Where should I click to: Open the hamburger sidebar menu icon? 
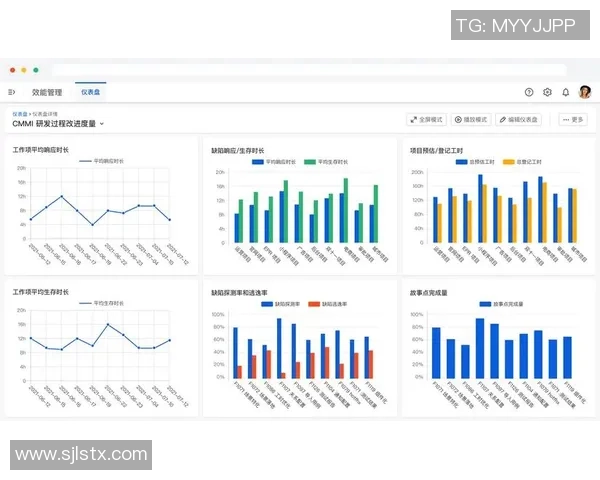(12, 92)
